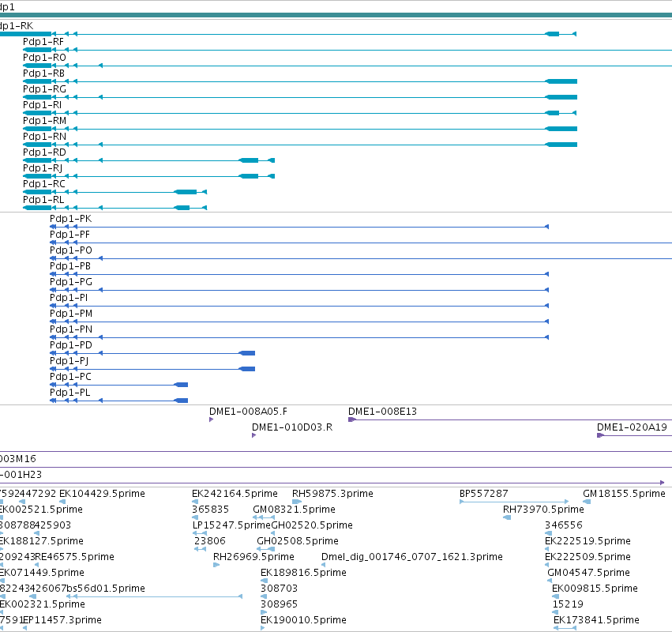Screen dimensions: 672x632
Task: Click the purple arrow marker under DME1-020A19
Action: point(600,435)
